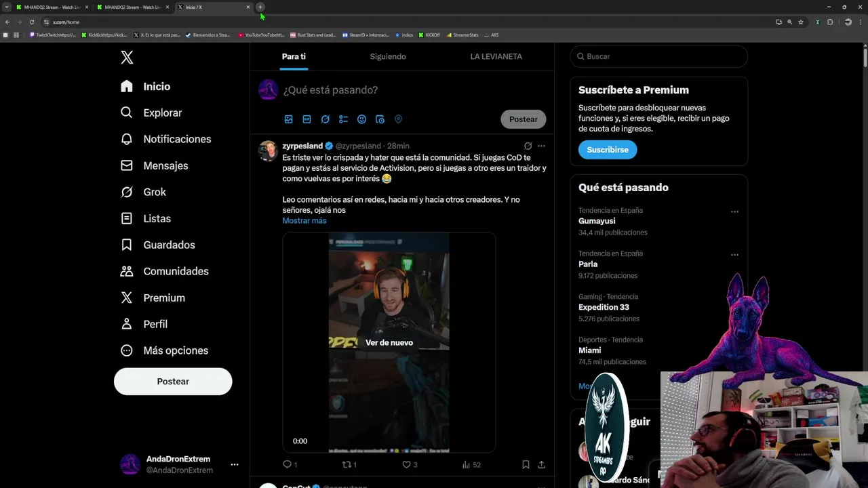Open the emoji picker in composer

[x=361, y=119]
